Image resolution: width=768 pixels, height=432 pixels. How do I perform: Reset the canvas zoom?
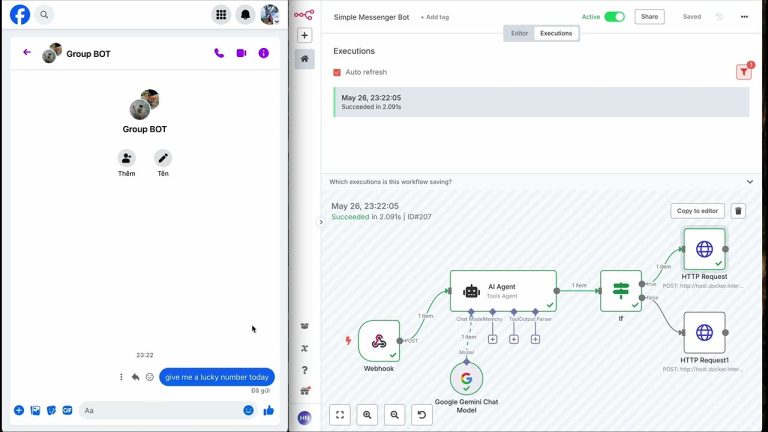pos(422,415)
